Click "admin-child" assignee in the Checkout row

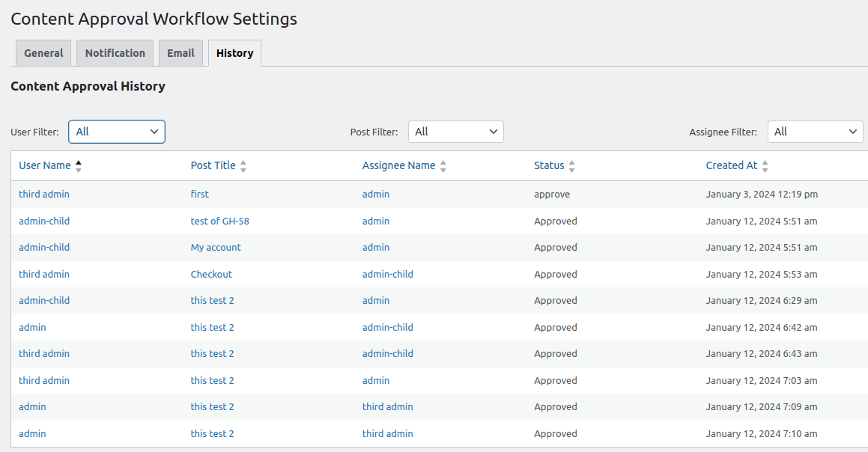pyautogui.click(x=387, y=273)
